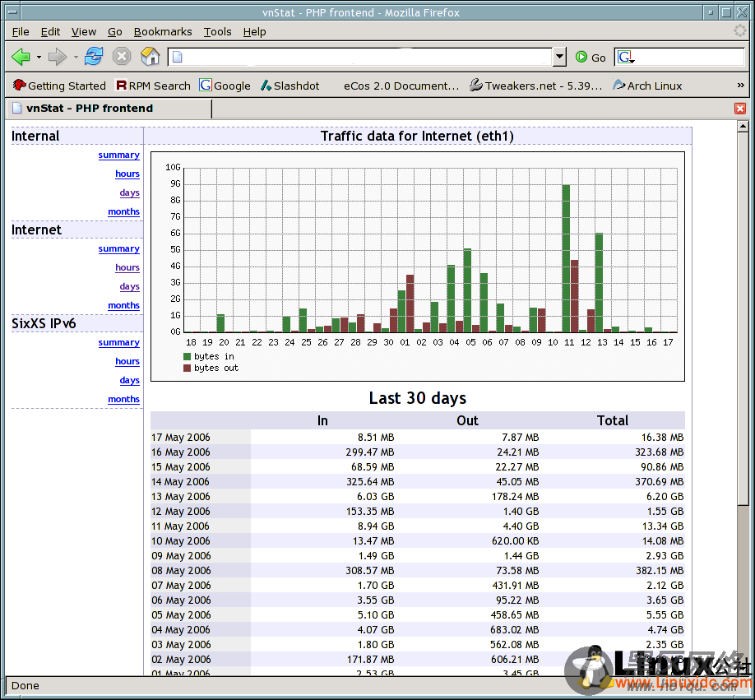Click the Firefox throbber activity icon
755x700 pixels.
tap(739, 30)
